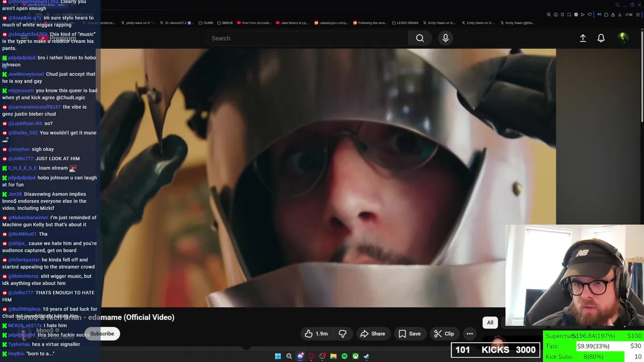
Task: Open the browser easy setup menu icon
Action: pos(637,15)
